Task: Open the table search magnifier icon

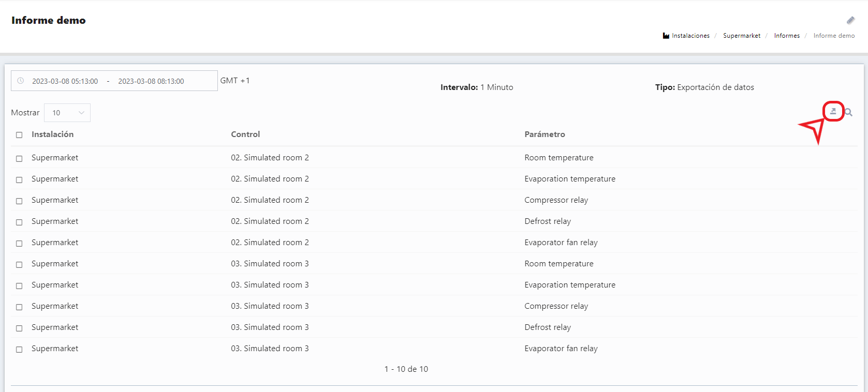Action: tap(848, 112)
